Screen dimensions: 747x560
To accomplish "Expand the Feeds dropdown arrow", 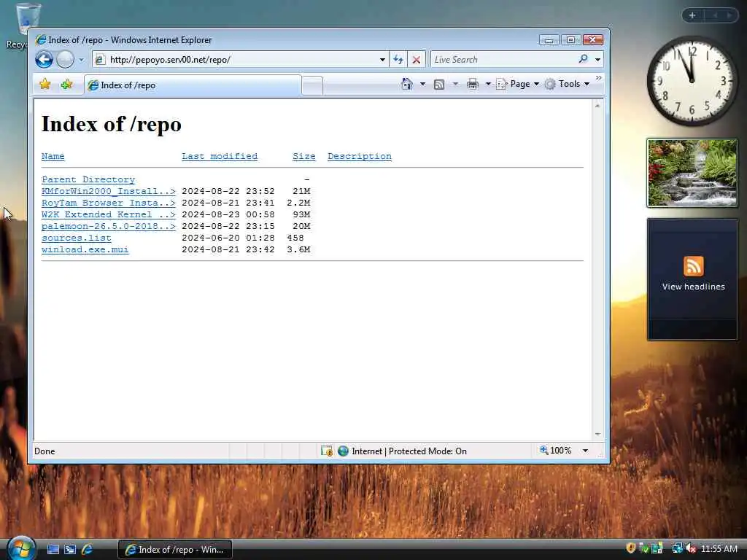I will pos(455,85).
